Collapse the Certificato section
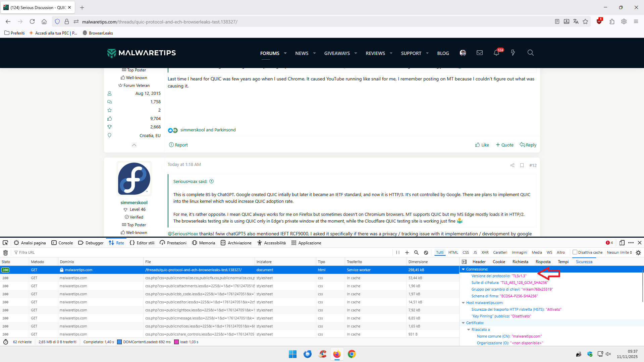644x362 pixels. pos(464,323)
